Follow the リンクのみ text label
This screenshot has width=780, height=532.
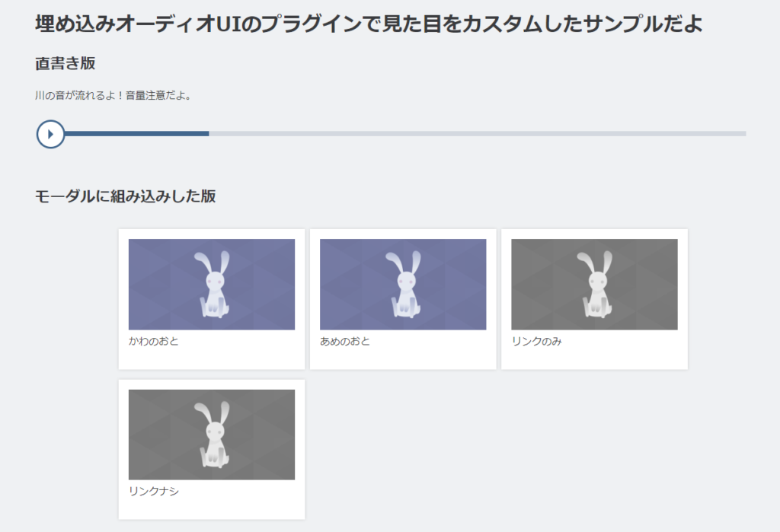point(536,341)
